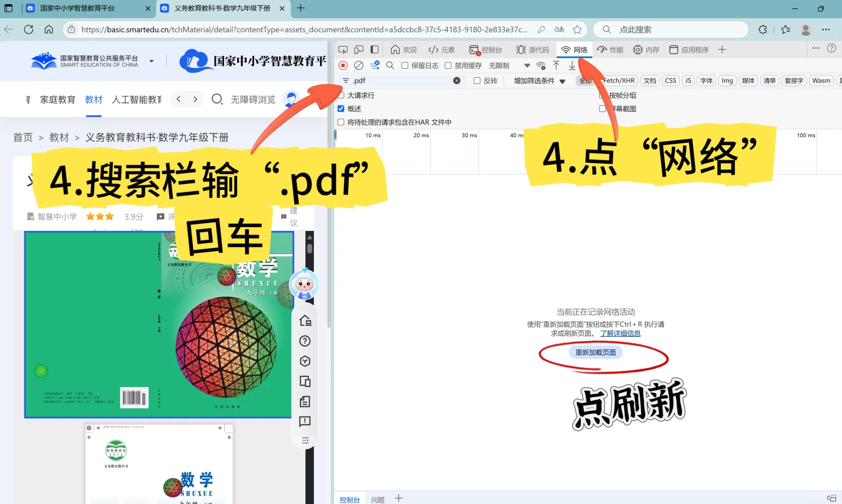Expand the platform switcher arrow

[x=151, y=61]
